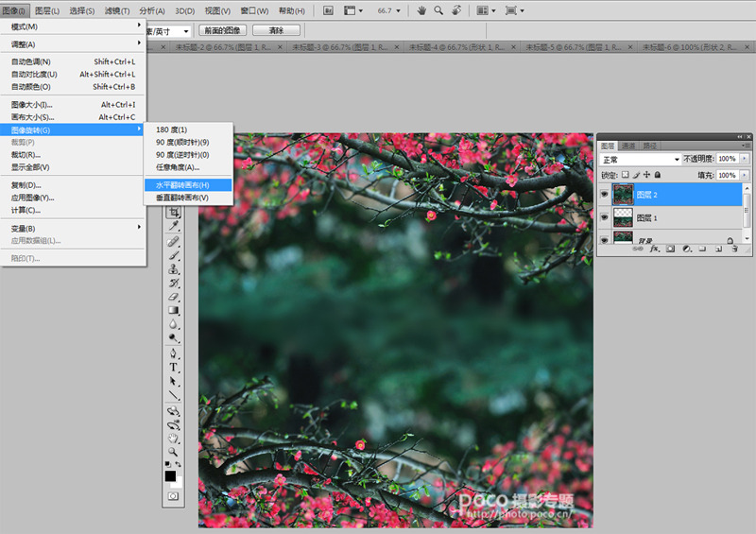Image resolution: width=756 pixels, height=534 pixels.
Task: Open the opacity (不透明度) slider arrow
Action: tap(745, 159)
